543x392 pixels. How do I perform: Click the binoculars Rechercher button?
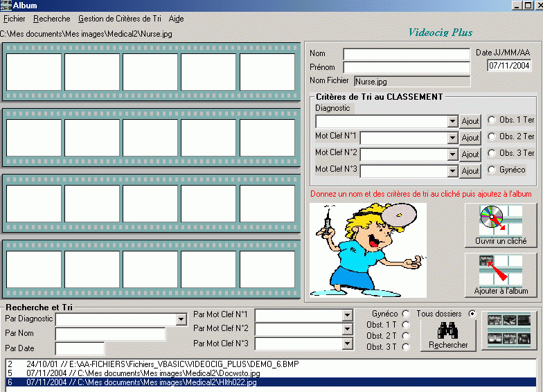(x=448, y=335)
